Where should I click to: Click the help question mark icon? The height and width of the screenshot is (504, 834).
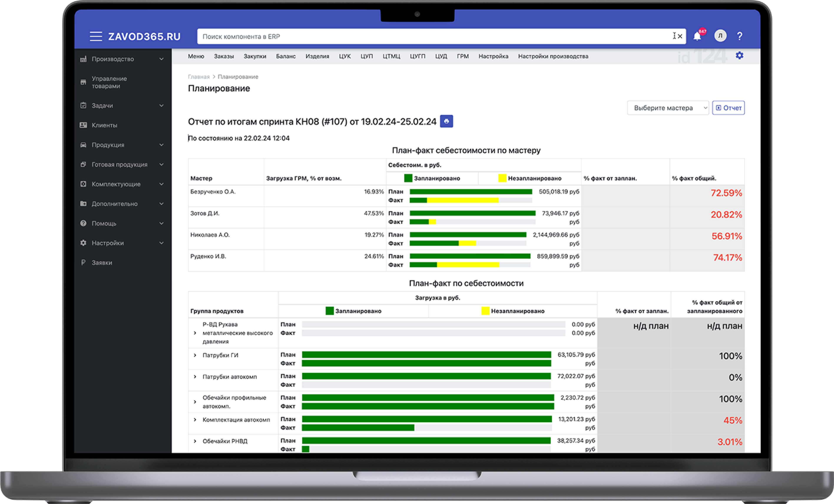point(740,36)
